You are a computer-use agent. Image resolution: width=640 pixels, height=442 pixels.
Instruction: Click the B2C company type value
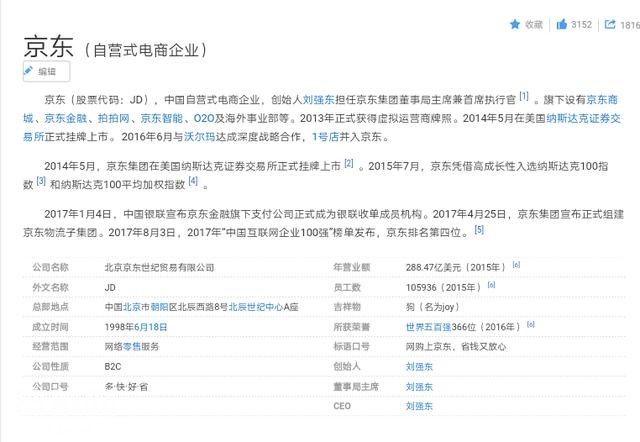113,366
